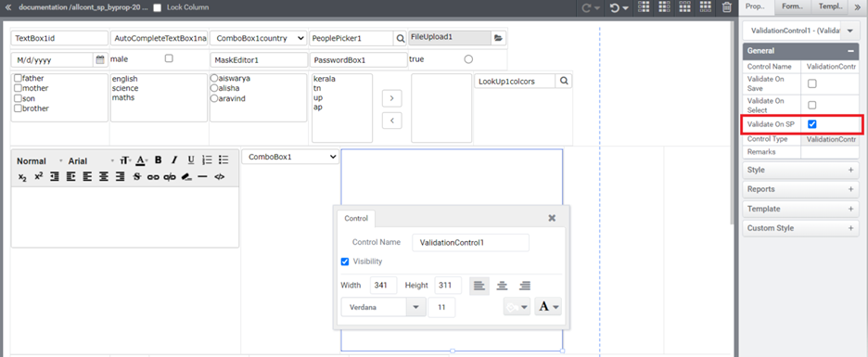Open the Normal paragraph style dropdown
The height and width of the screenshot is (357, 868).
click(39, 160)
